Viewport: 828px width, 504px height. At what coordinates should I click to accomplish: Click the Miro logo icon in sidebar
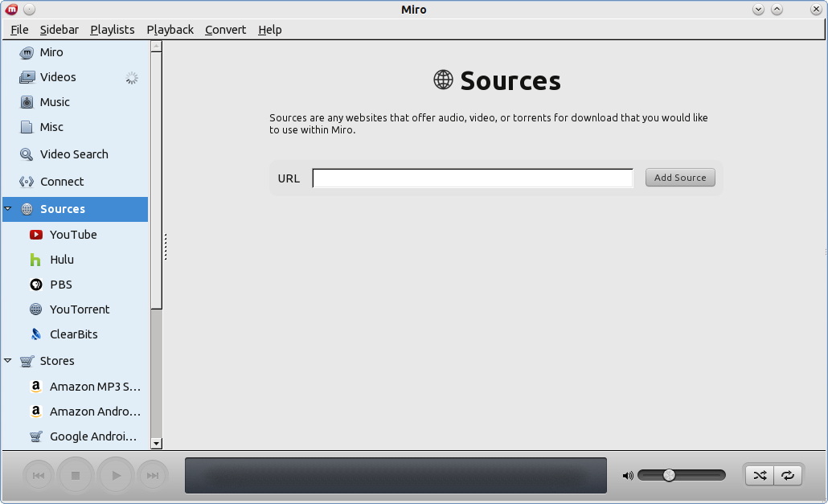coord(27,53)
